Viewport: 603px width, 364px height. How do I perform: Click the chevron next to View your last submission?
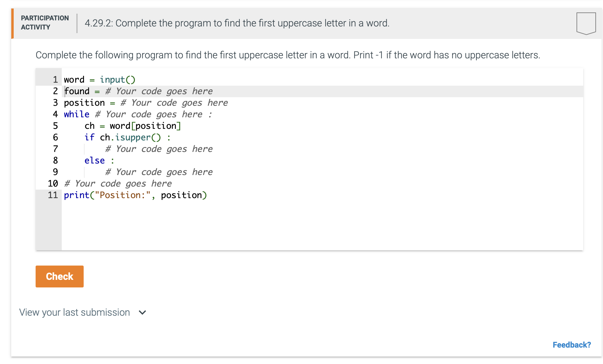[142, 312]
